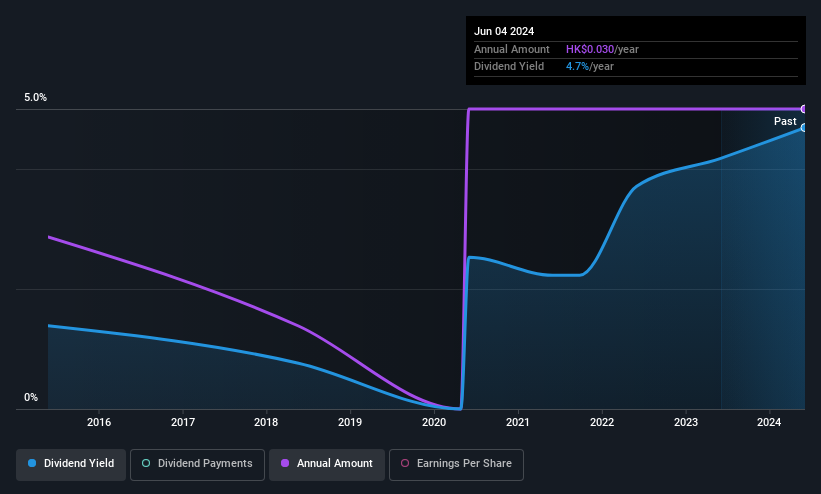Click the 2019 x-axis label

point(350,422)
